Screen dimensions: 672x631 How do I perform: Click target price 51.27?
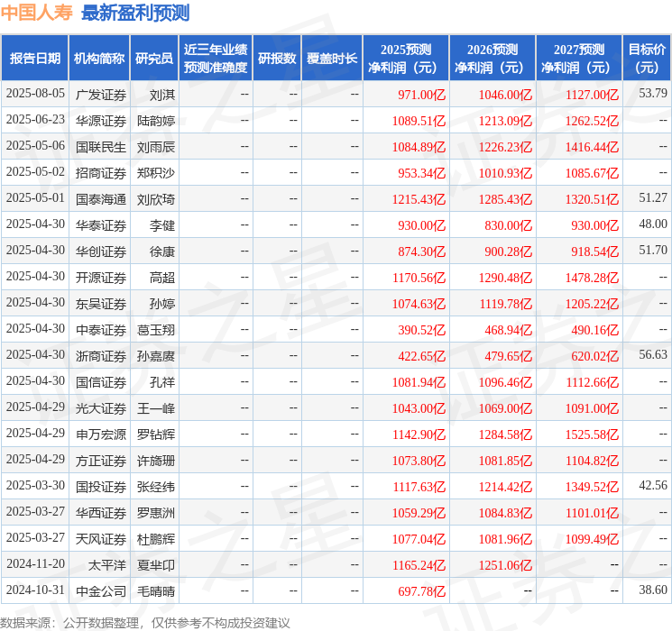pos(653,197)
